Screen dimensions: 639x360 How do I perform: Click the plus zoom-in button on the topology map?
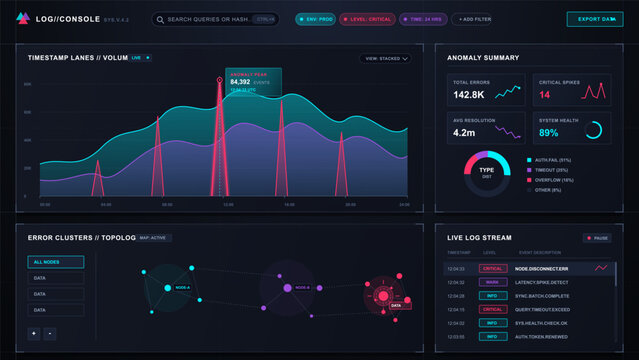[x=34, y=333]
